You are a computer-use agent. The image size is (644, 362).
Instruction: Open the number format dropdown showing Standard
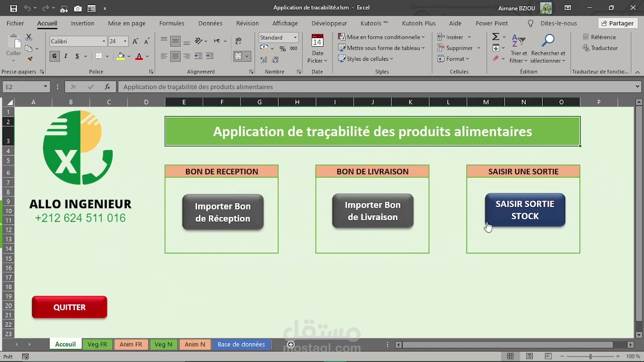click(295, 38)
